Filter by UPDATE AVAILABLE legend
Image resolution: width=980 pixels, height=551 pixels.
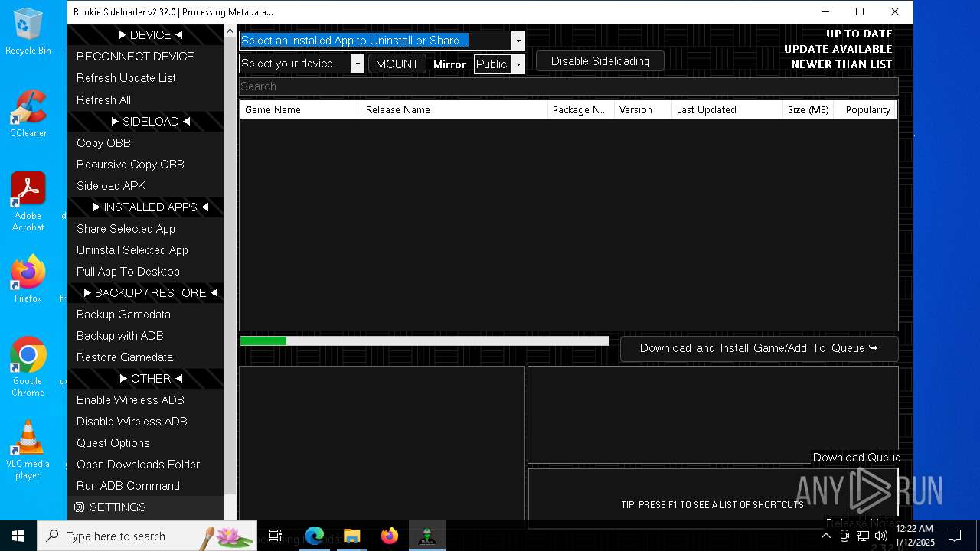838,49
